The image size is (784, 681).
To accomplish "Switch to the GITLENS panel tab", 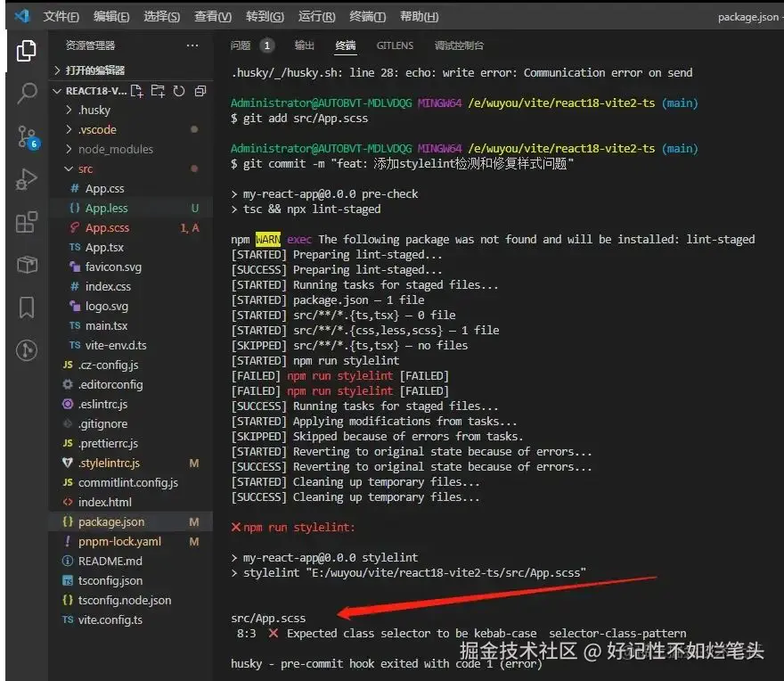I will tap(395, 45).
